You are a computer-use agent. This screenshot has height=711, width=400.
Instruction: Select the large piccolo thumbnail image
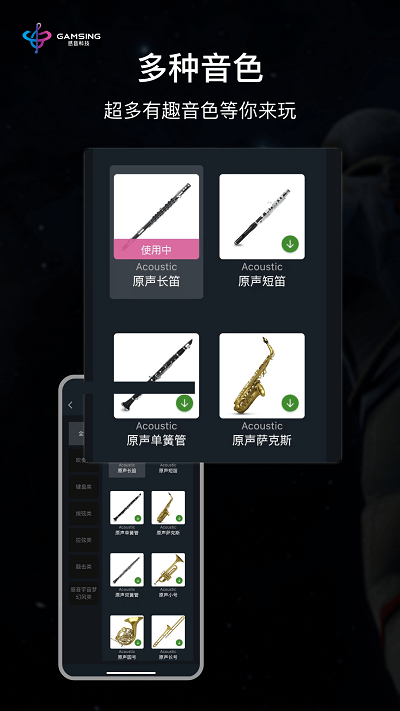pyautogui.click(x=262, y=216)
